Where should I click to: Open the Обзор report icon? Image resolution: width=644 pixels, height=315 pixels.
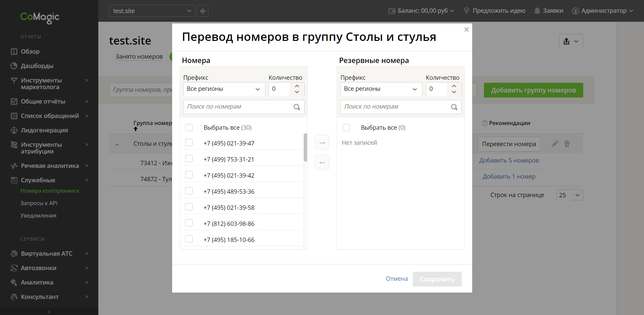pyautogui.click(x=14, y=52)
